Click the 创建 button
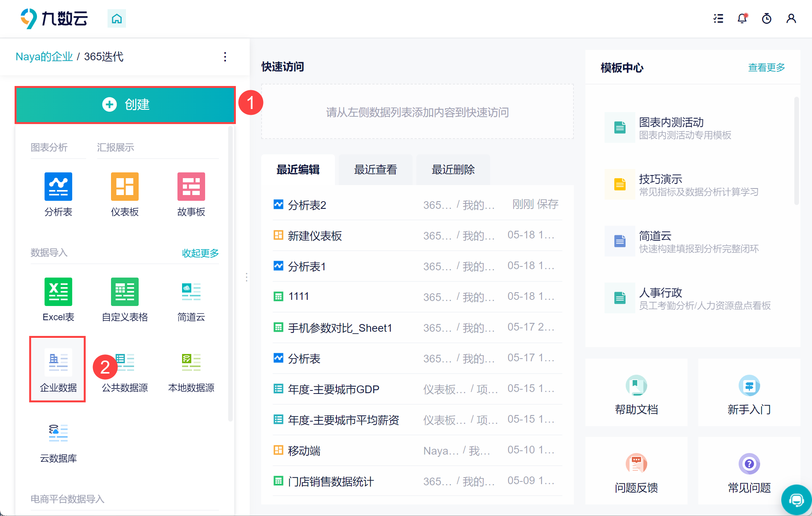 pos(125,104)
